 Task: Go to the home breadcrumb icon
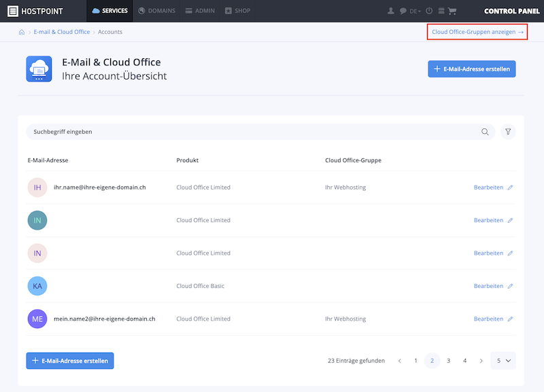[22, 32]
